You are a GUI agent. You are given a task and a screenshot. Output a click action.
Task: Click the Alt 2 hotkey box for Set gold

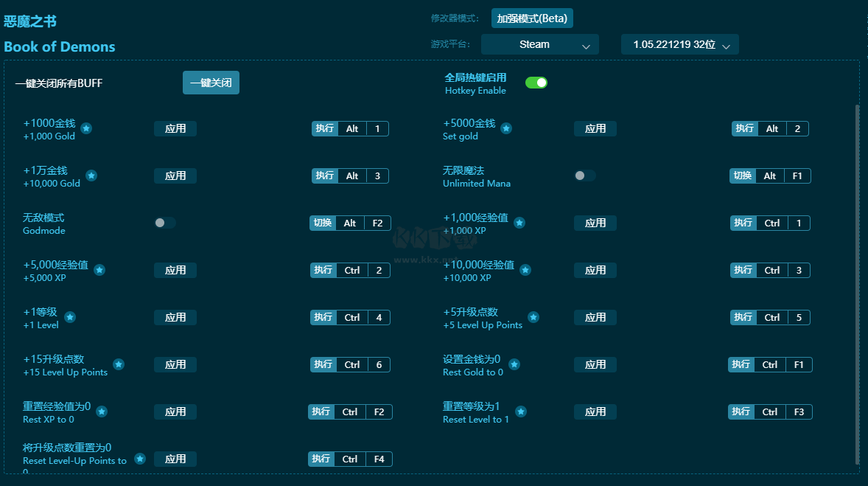pos(770,128)
